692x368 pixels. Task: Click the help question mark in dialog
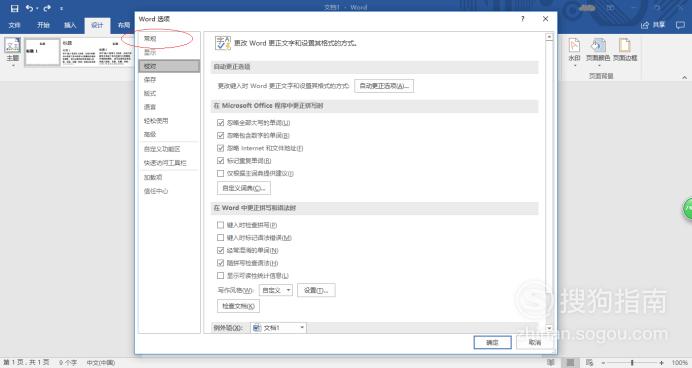pyautogui.click(x=523, y=19)
